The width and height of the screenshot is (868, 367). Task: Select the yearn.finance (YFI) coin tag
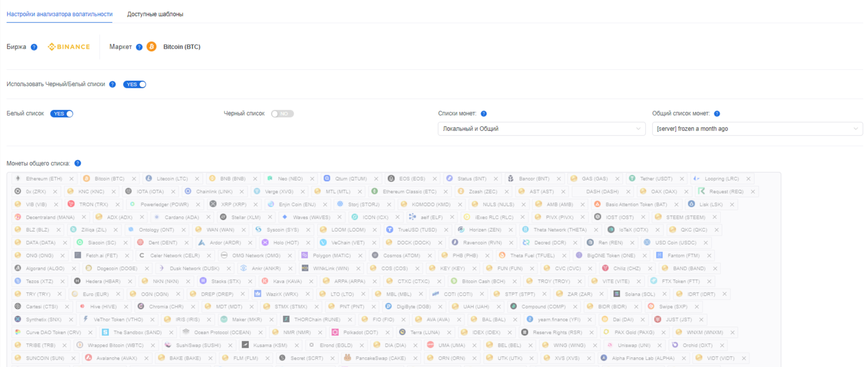pos(559,319)
